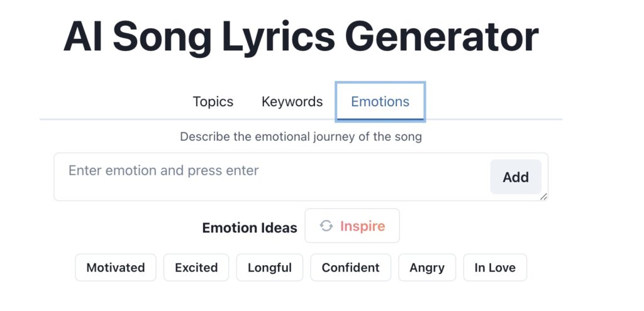Select the Emotions tab
Image resolution: width=644 pixels, height=311 pixels.
tap(380, 102)
